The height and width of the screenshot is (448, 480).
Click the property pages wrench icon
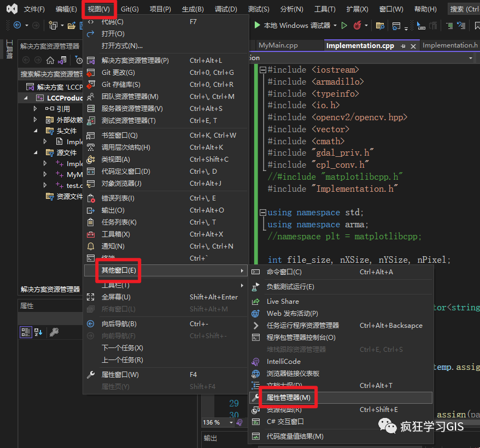[54, 332]
